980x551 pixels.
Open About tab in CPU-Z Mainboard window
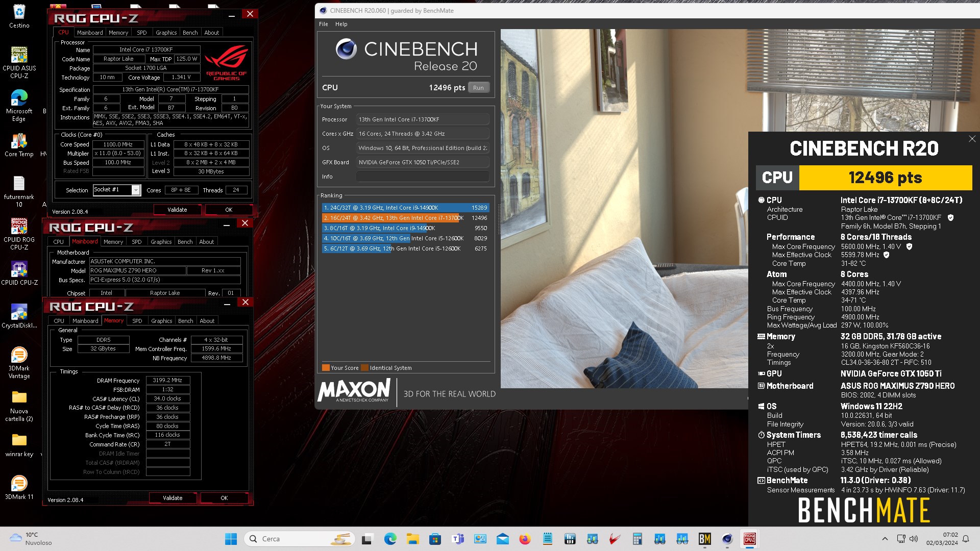(x=206, y=242)
